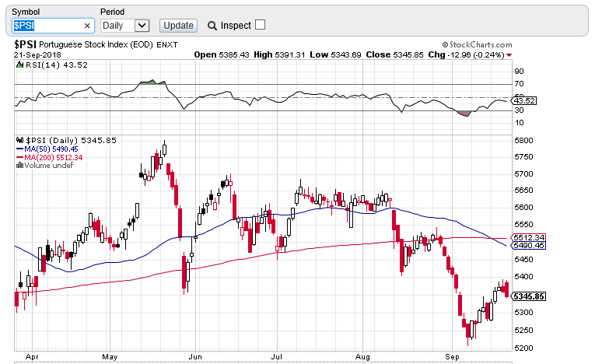Open the Period dropdown set to Daily
This screenshot has height=364, width=595.
[125, 26]
